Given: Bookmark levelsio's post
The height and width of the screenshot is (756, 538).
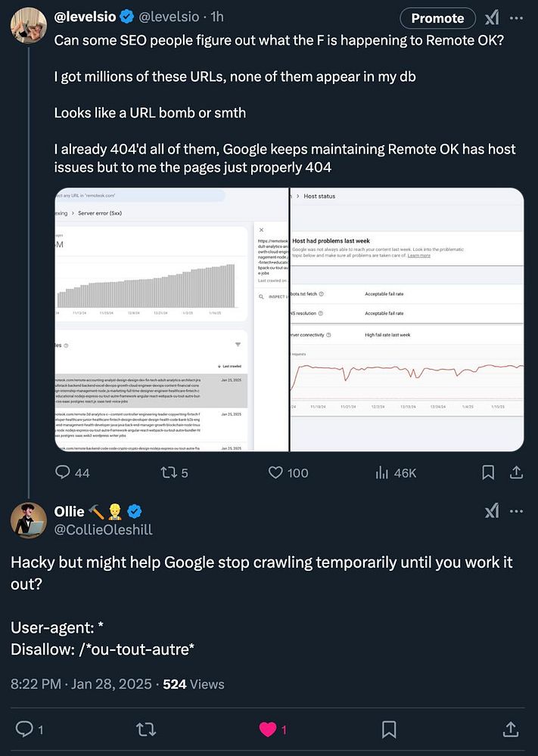Looking at the screenshot, I should pos(489,472).
